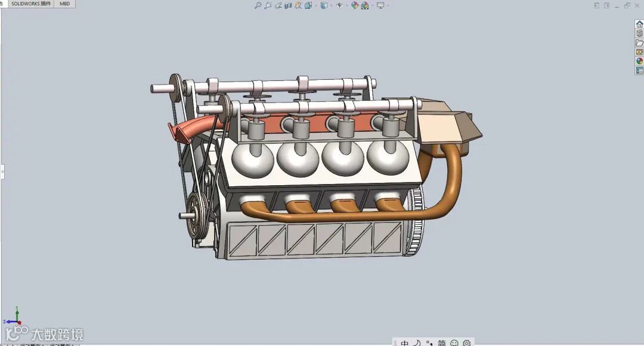Screen dimensions: 644x346
Task: Click the IME emoji smiley icon
Action: tap(454, 342)
